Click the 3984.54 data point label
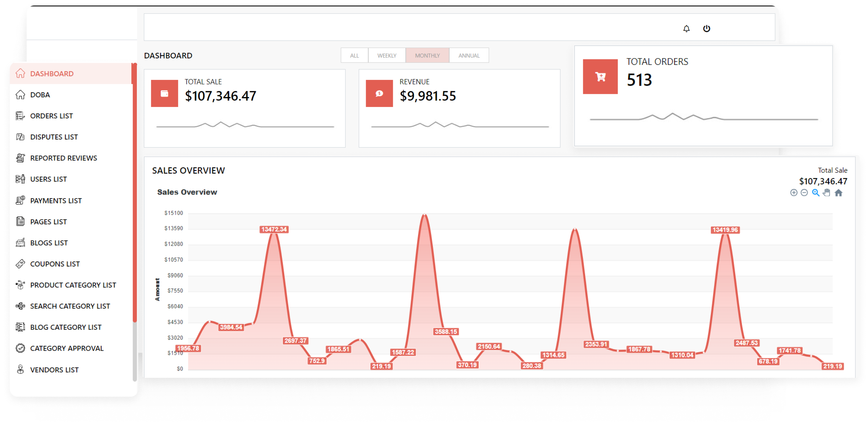 tap(231, 327)
